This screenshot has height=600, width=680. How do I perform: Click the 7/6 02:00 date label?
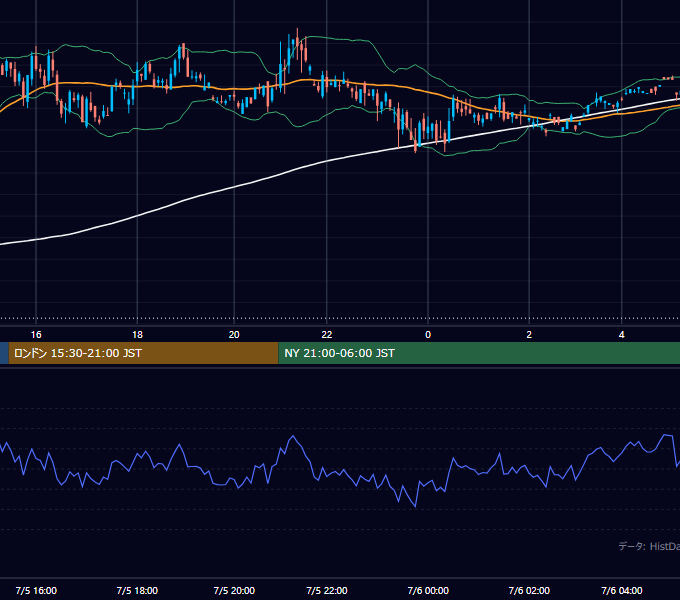529,590
